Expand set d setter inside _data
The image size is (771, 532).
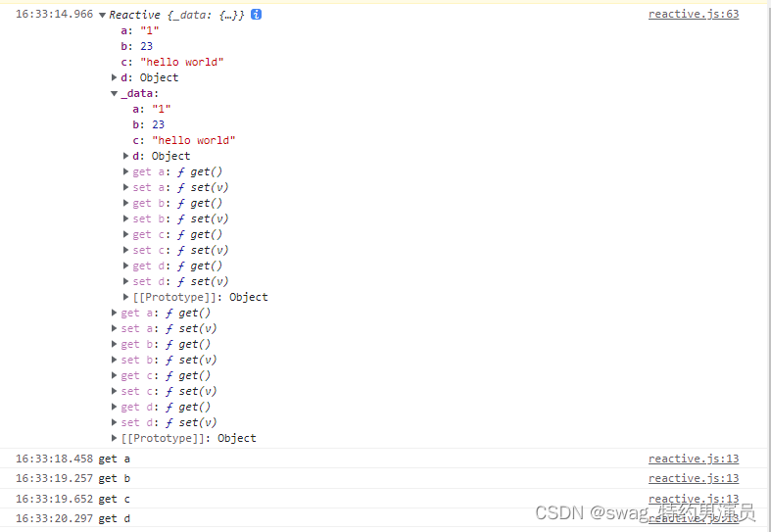tap(125, 282)
